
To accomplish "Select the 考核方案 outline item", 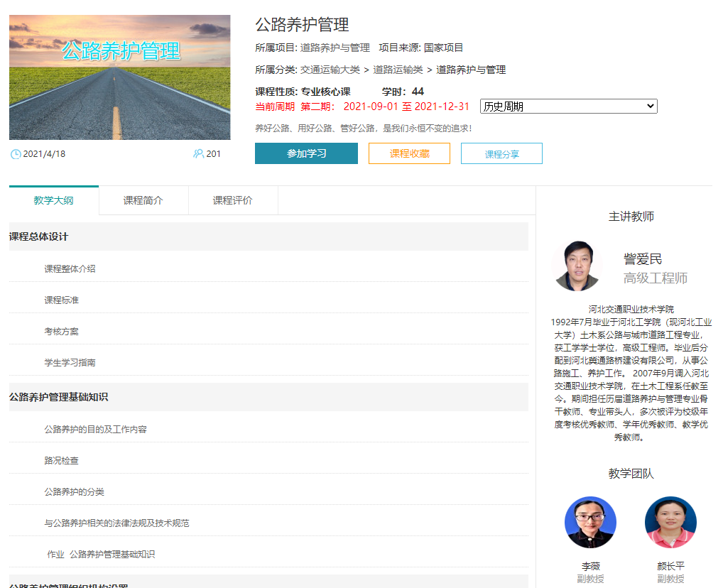I will pos(61,331).
